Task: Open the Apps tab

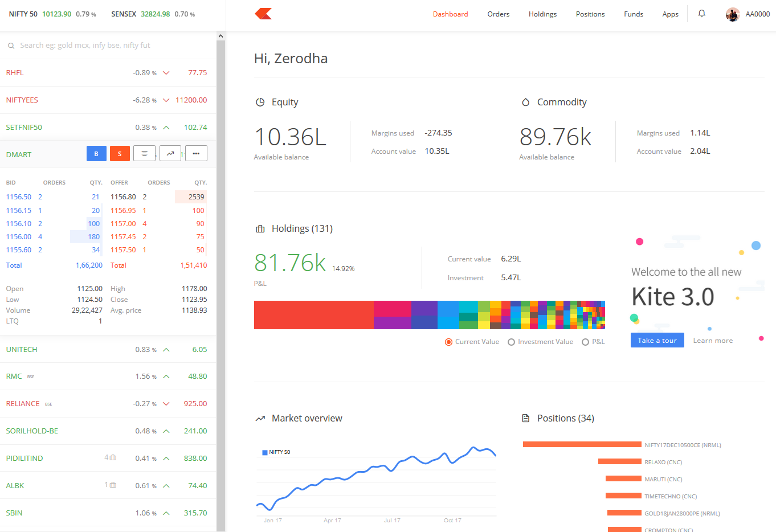Action: tap(671, 14)
